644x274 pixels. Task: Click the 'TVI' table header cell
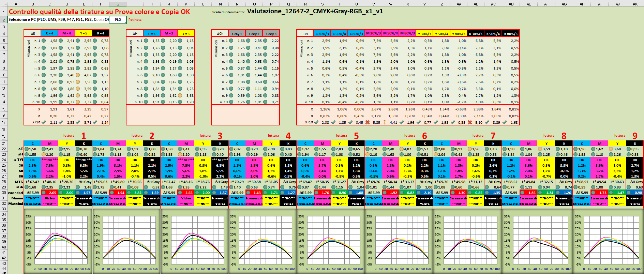point(305,33)
